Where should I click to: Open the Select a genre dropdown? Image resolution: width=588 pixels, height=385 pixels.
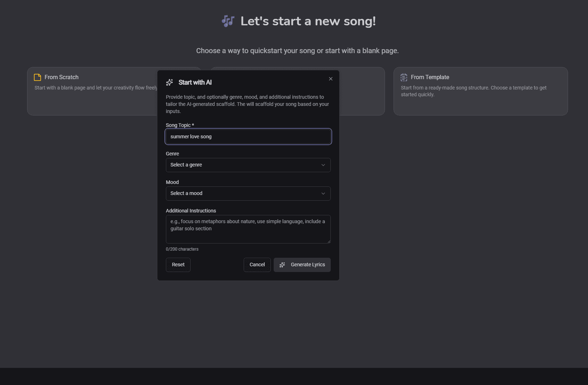tap(248, 165)
